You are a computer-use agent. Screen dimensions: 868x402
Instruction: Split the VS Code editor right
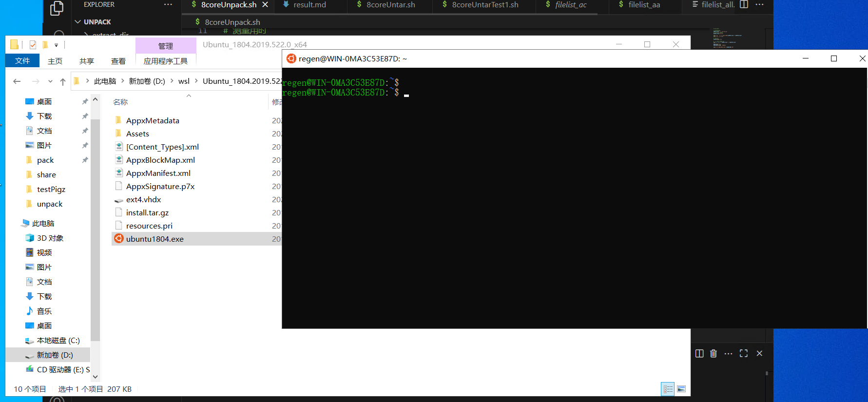tap(744, 4)
